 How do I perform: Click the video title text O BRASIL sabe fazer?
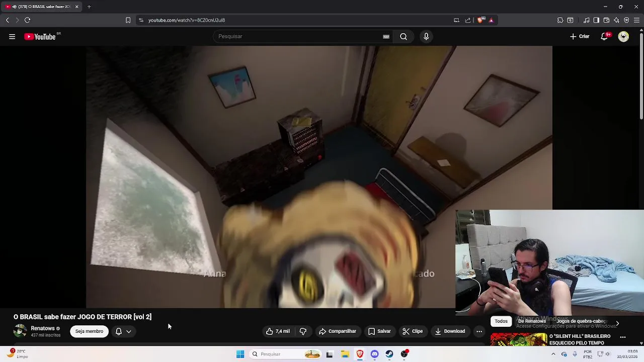coord(83,317)
